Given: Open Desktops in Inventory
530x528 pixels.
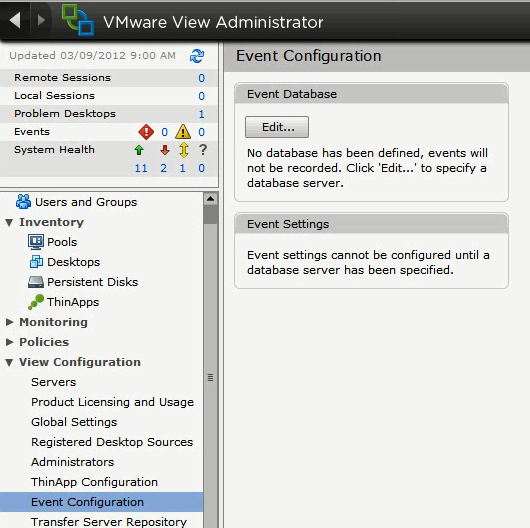Looking at the screenshot, I should coord(73,262).
